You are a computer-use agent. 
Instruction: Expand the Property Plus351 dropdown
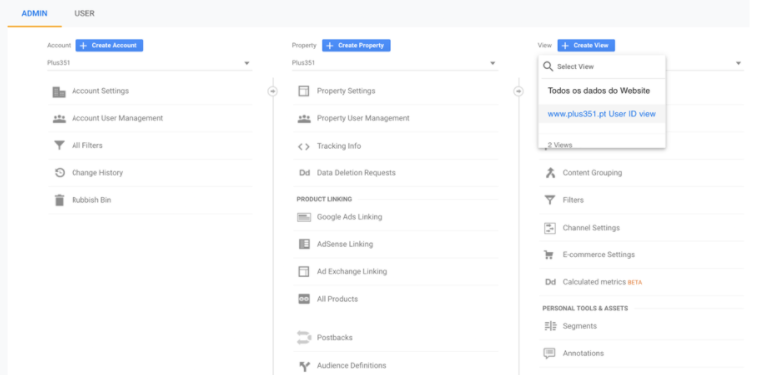tap(394, 63)
